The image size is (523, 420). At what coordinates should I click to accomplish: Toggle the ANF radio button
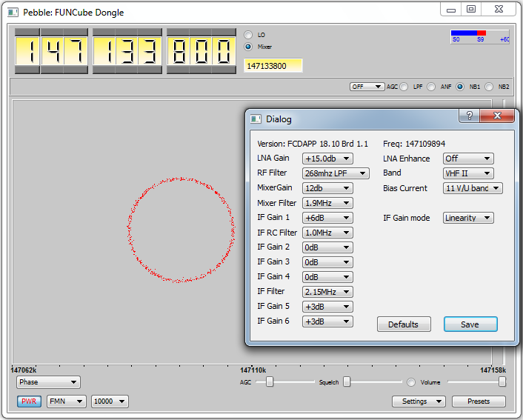tap(431, 87)
